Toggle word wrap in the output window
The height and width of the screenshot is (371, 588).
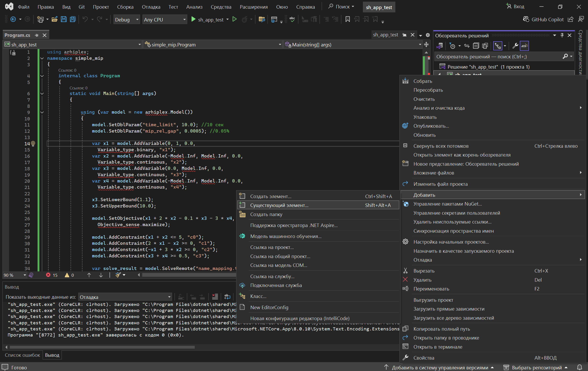[227, 297]
